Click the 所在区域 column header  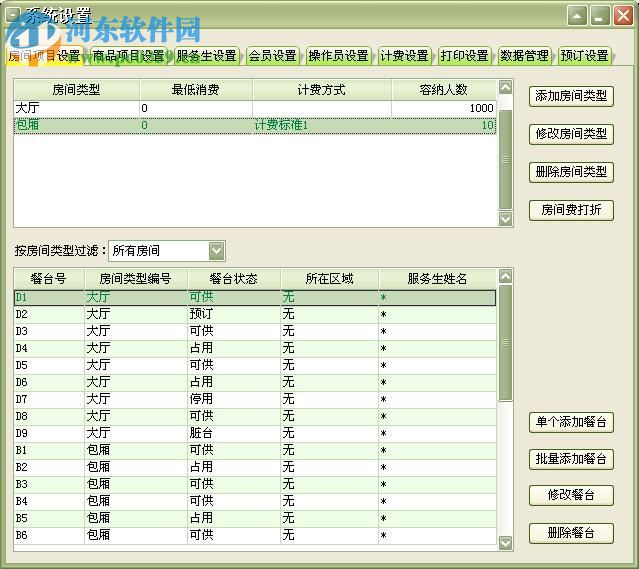(x=329, y=279)
